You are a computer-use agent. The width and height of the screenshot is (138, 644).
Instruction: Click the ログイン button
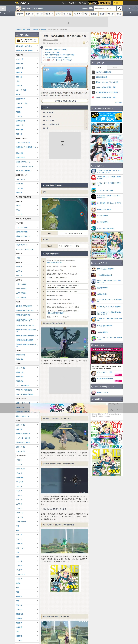tap(118, 3)
